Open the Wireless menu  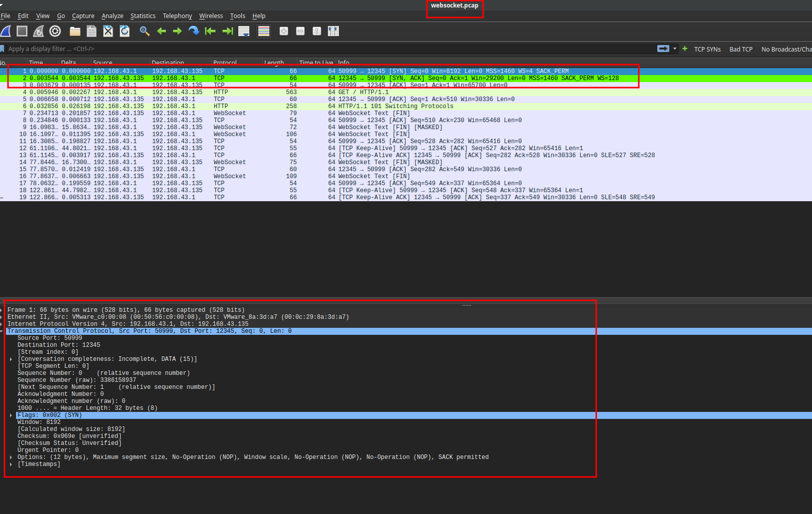(211, 16)
